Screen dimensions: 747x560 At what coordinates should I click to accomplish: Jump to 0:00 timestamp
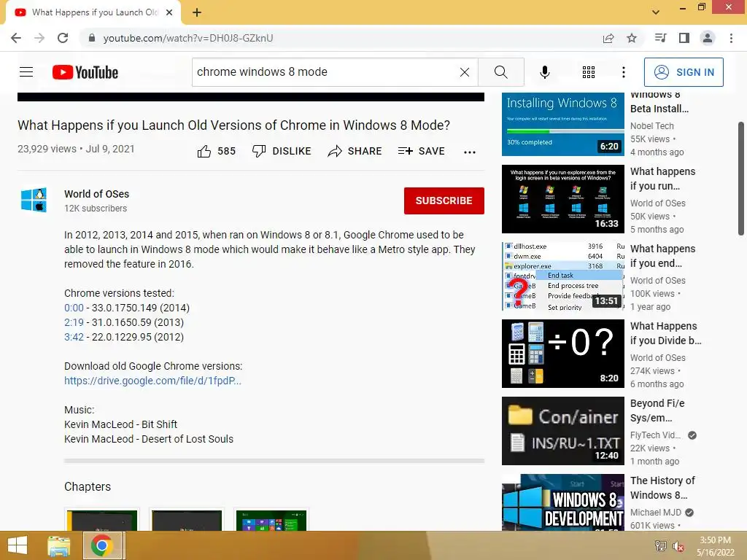[x=74, y=308]
